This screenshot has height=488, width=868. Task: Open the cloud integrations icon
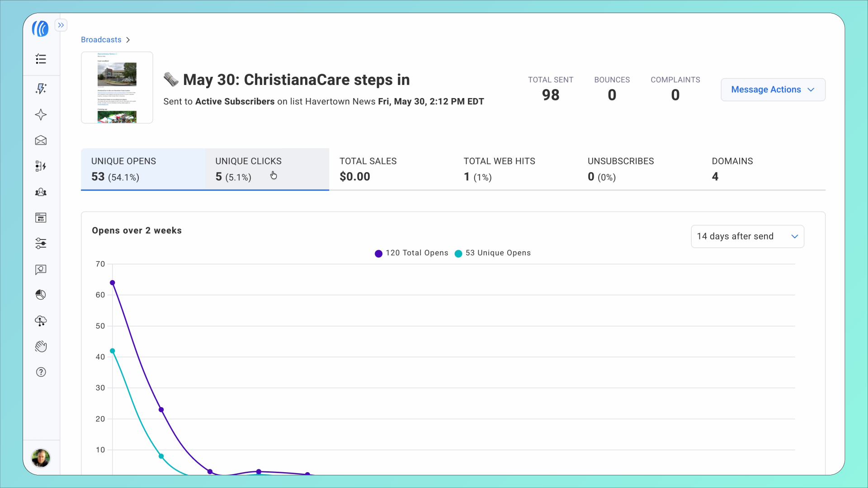click(41, 321)
